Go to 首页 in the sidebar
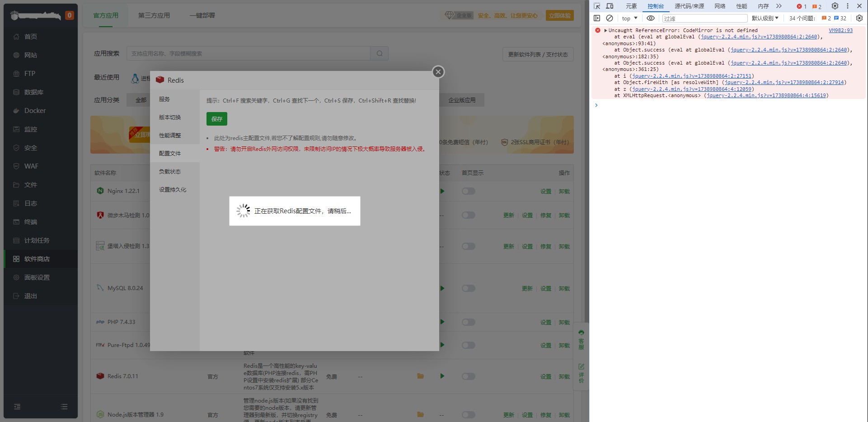This screenshot has width=868, height=422. tap(41, 37)
